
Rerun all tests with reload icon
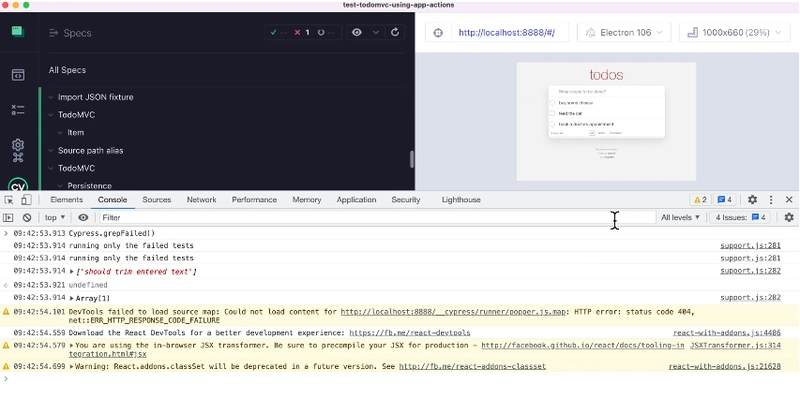point(395,33)
